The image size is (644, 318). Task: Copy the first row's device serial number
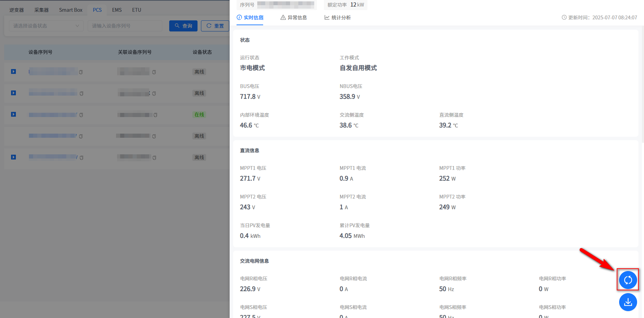pyautogui.click(x=81, y=72)
